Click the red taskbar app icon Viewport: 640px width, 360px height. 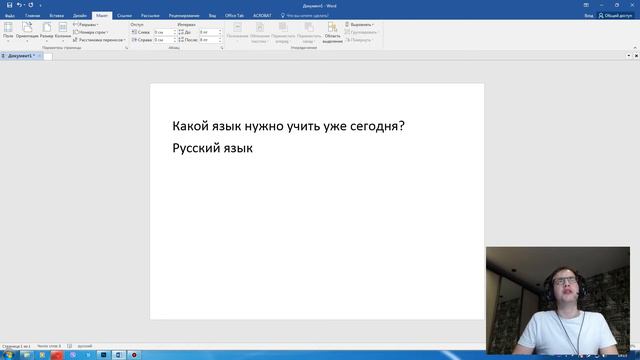(x=57, y=355)
